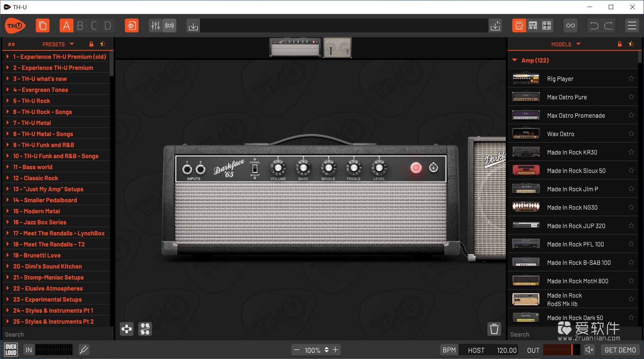Click the orange scene snapshot icon
The width and height of the screenshot is (644, 359).
click(x=132, y=26)
